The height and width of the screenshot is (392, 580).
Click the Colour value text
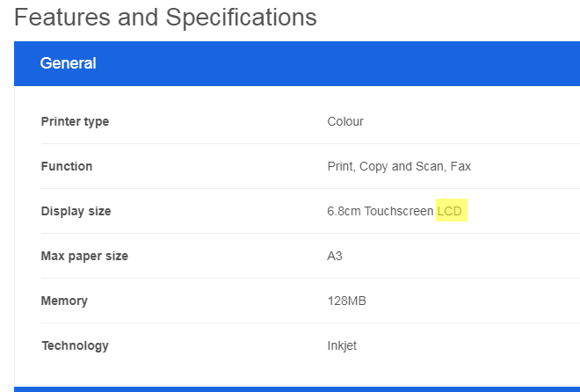(x=345, y=121)
